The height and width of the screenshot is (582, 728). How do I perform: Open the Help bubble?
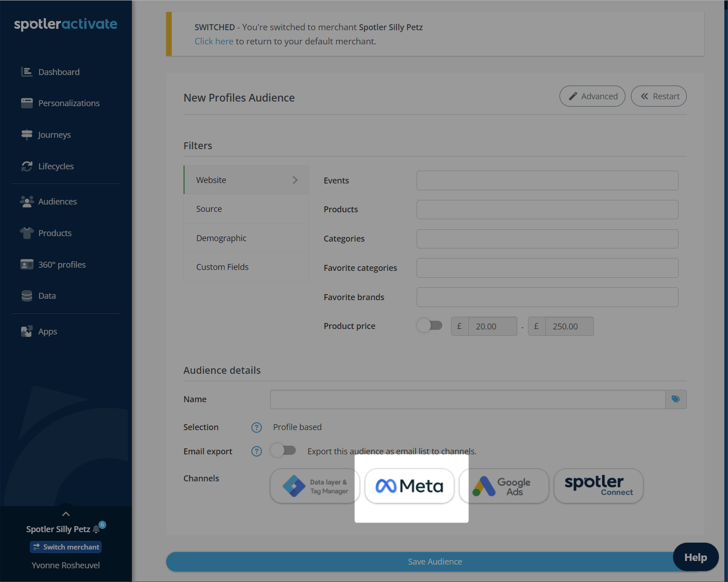coord(695,557)
